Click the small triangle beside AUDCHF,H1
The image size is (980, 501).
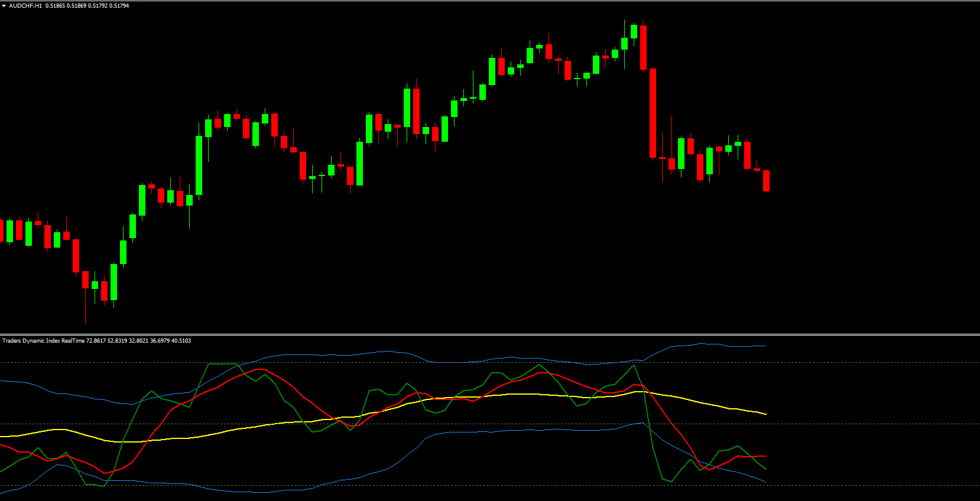pyautogui.click(x=4, y=6)
